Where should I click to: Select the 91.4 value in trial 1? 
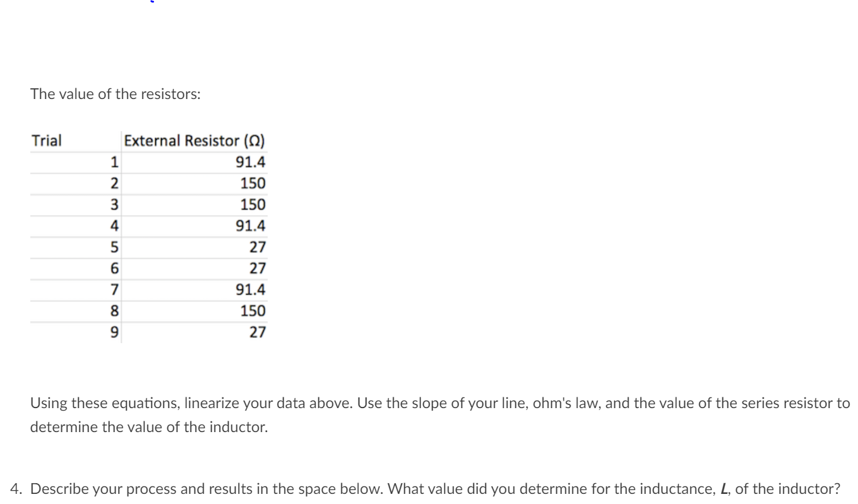[x=251, y=162]
